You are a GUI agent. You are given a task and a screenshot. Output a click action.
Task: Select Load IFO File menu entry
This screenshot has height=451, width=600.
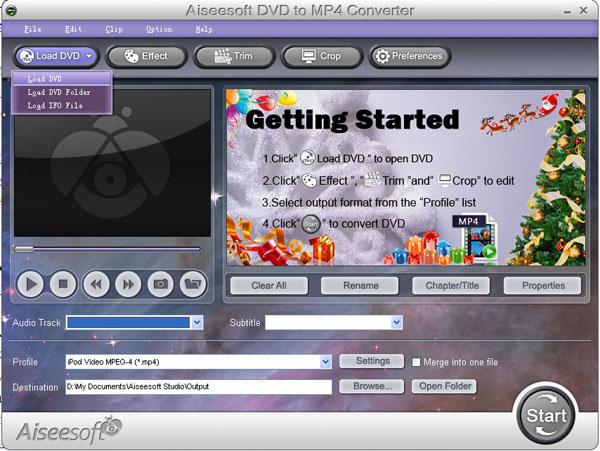point(62,105)
